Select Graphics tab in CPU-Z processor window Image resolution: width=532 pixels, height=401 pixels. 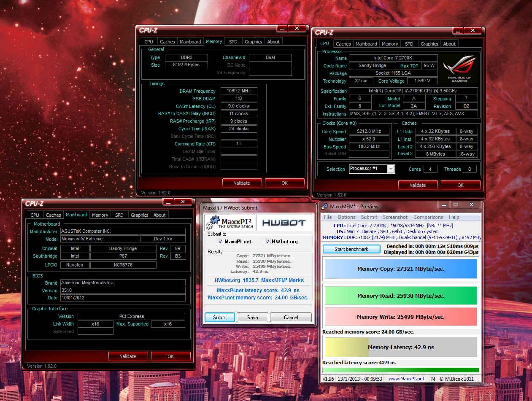click(429, 44)
